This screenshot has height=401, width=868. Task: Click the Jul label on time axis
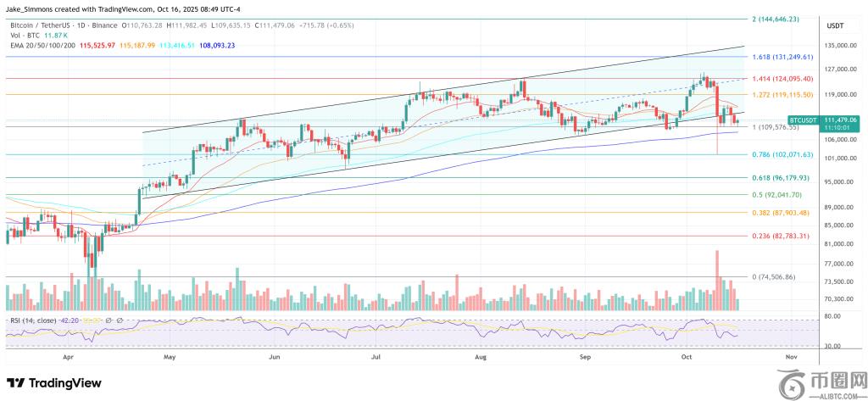[376, 358]
